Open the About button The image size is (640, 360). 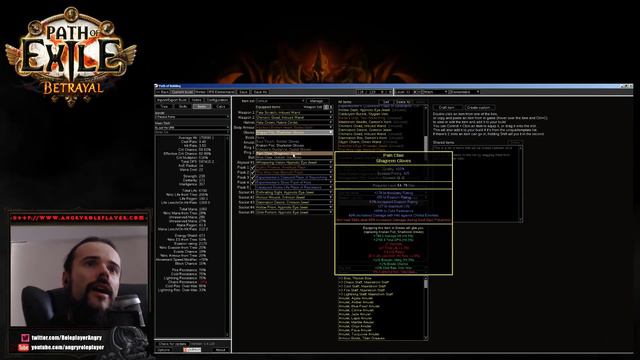[220, 350]
